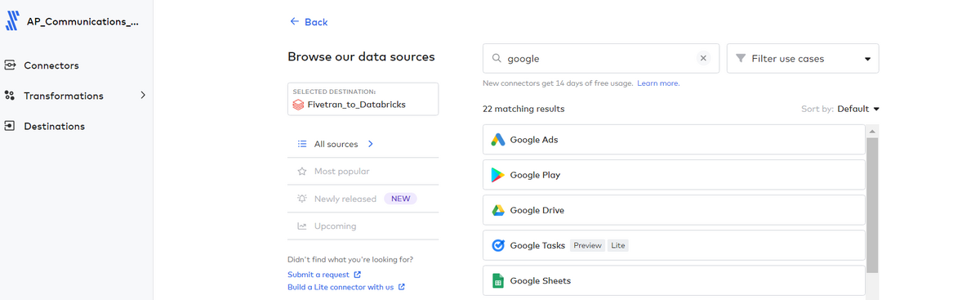Image resolution: width=980 pixels, height=300 pixels.
Task: Click the Google Play logo icon
Action: tap(497, 175)
